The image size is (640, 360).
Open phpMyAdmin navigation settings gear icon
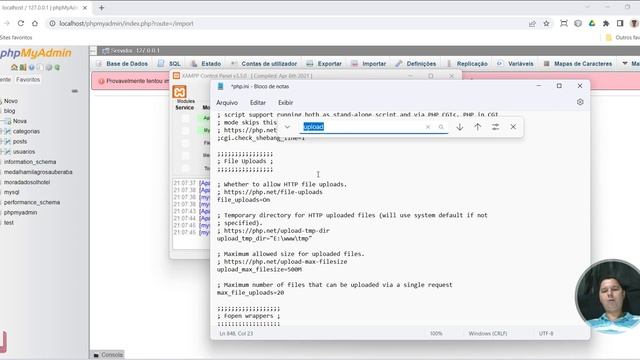49,67
